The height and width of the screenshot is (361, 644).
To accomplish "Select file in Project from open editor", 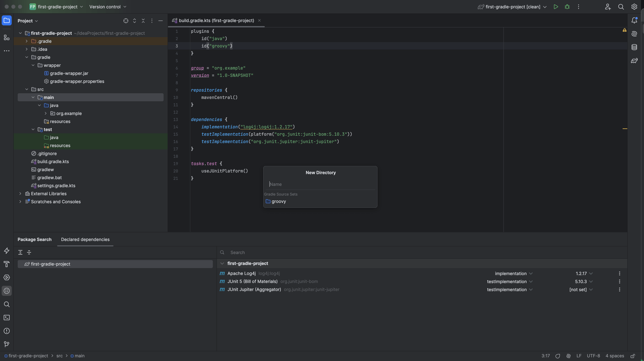I will (x=126, y=21).
